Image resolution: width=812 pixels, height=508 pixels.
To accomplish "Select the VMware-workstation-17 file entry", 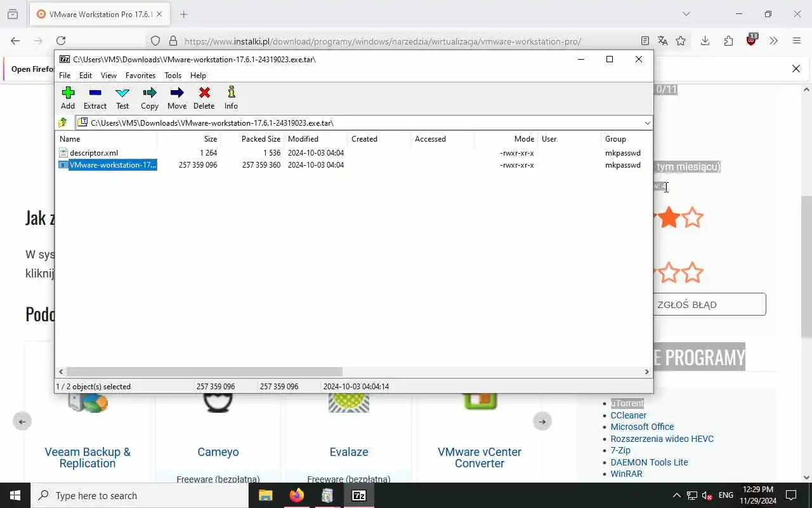I will 112,165.
